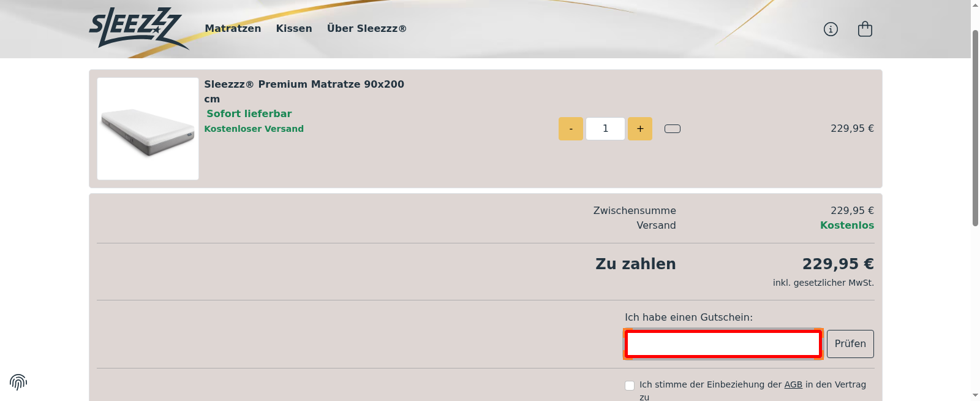980x401 pixels.
Task: Open the AGB terms link
Action: (793, 384)
